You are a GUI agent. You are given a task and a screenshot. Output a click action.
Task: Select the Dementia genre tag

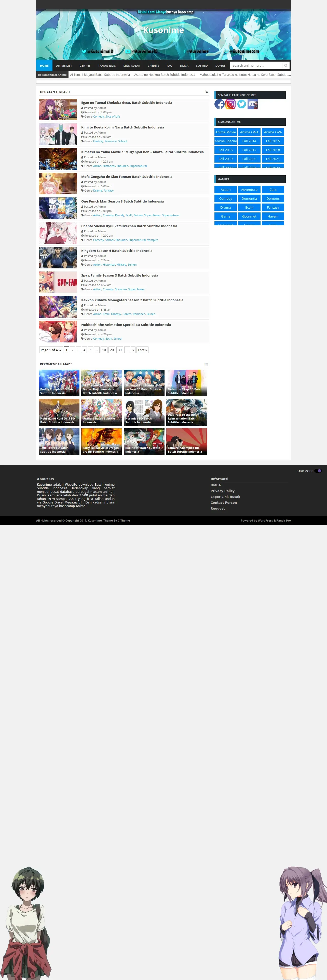(249, 199)
